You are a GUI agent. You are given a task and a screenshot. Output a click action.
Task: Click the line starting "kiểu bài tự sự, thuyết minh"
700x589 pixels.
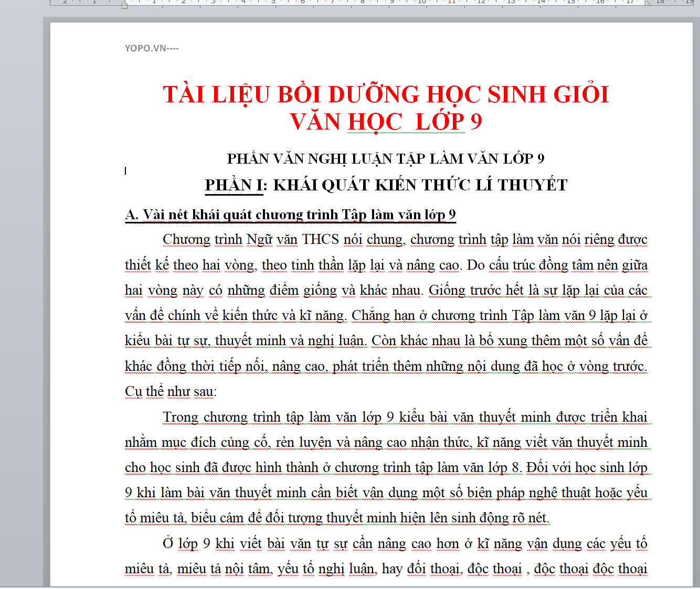click(386, 340)
